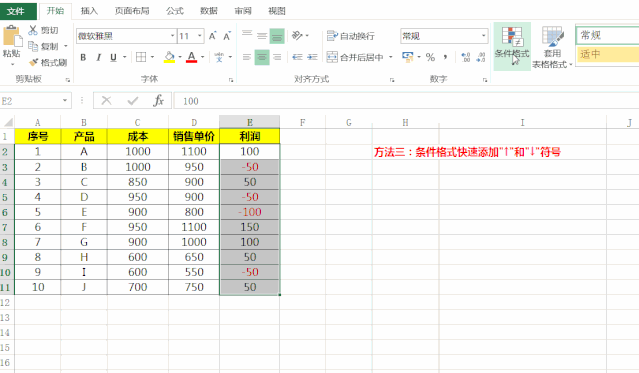
Task: Select cell with 利润 header
Action: click(249, 137)
